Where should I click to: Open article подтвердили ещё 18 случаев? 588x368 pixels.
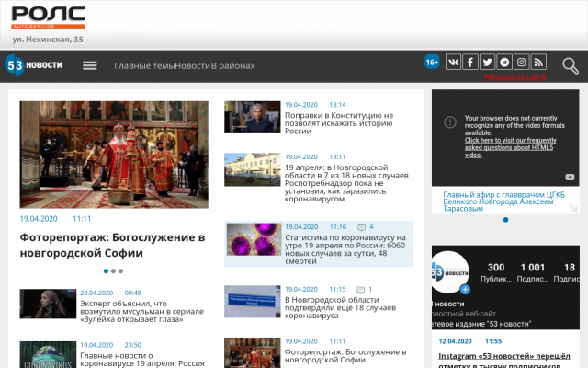point(340,307)
